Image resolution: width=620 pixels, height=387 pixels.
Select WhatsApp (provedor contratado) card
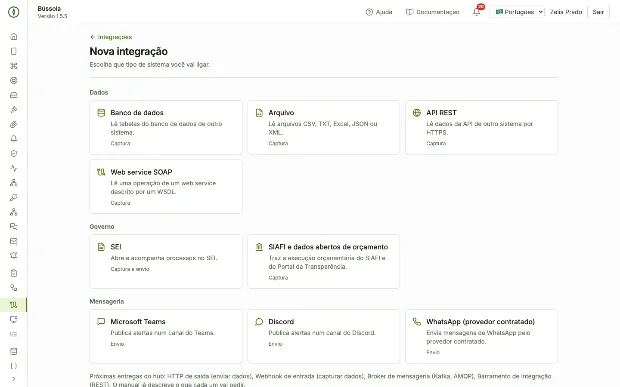tap(481, 336)
